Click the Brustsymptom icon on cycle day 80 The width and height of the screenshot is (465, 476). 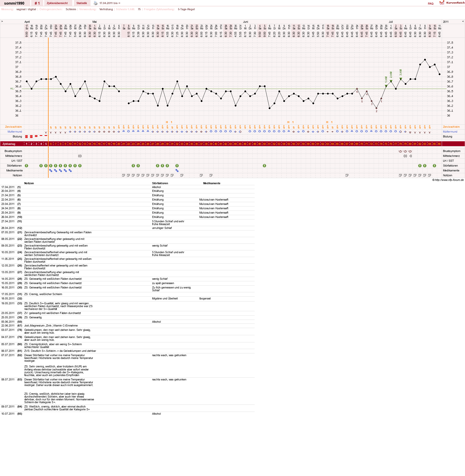410,151
